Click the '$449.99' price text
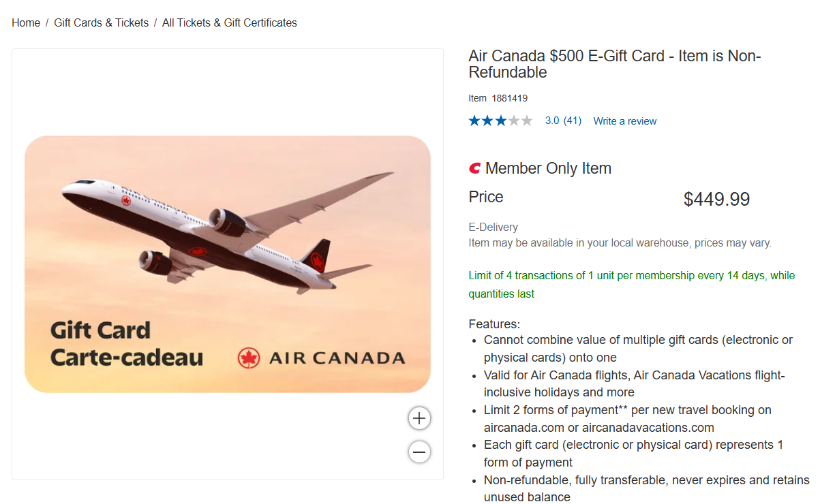 click(716, 200)
